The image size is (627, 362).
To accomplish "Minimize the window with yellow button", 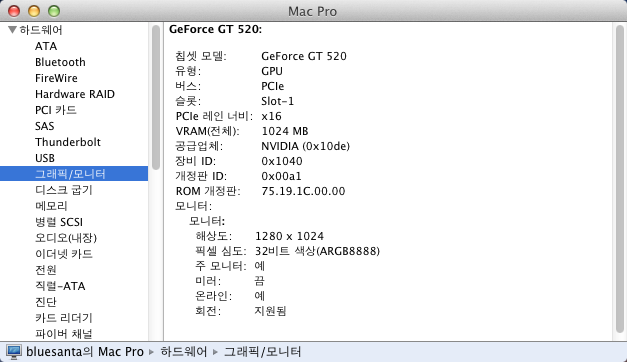I will [x=34, y=11].
